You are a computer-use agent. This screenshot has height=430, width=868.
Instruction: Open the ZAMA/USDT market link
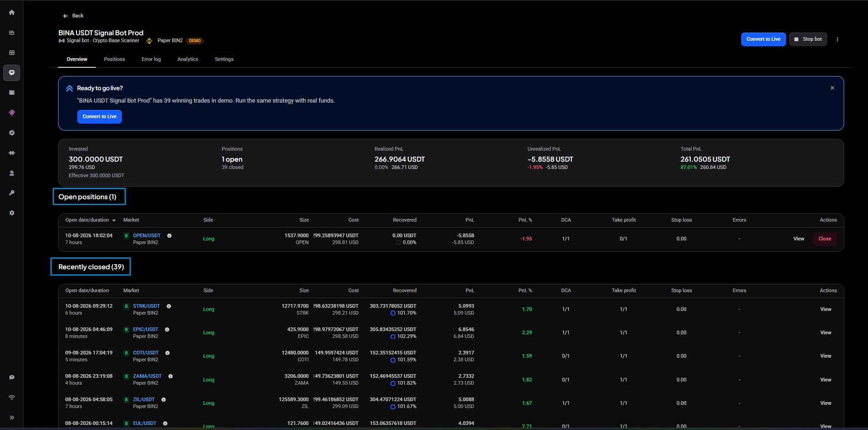[x=147, y=376]
